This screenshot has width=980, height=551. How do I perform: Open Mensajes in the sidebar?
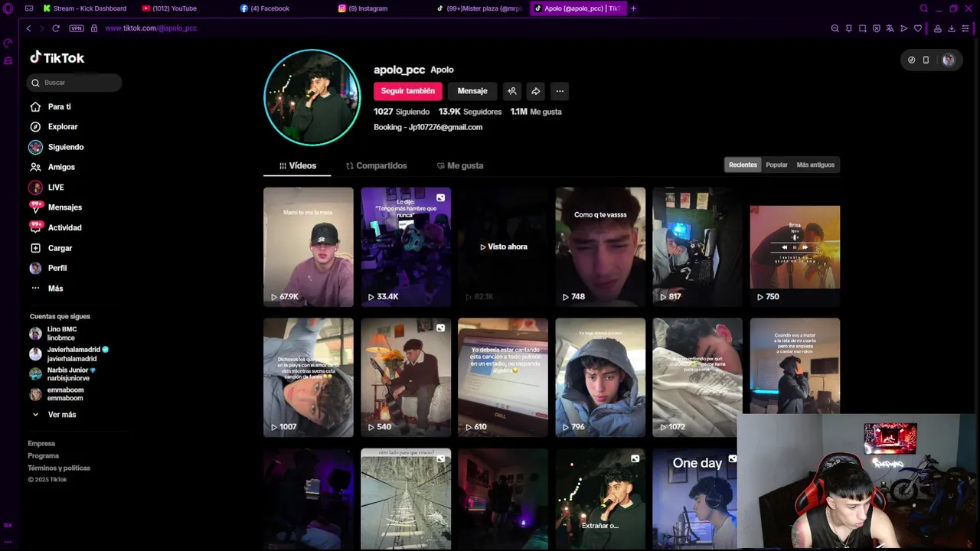click(55, 207)
